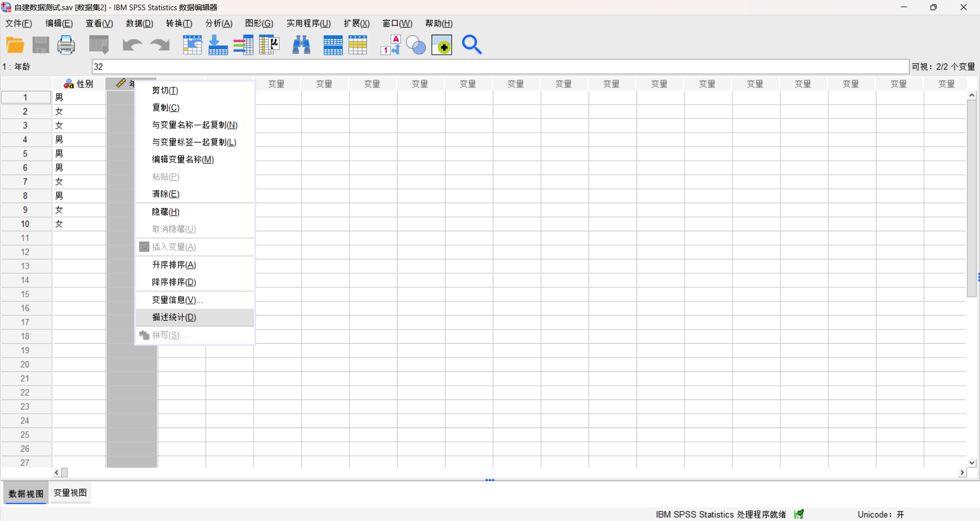980x521 pixels.
Task: Click the Select cases icon
Action: point(358,45)
